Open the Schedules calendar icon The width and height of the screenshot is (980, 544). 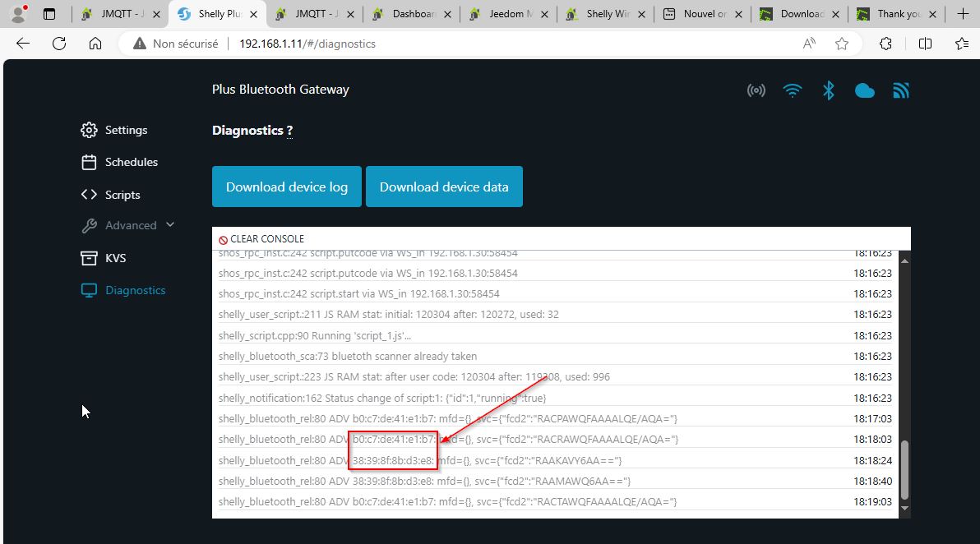[89, 163]
